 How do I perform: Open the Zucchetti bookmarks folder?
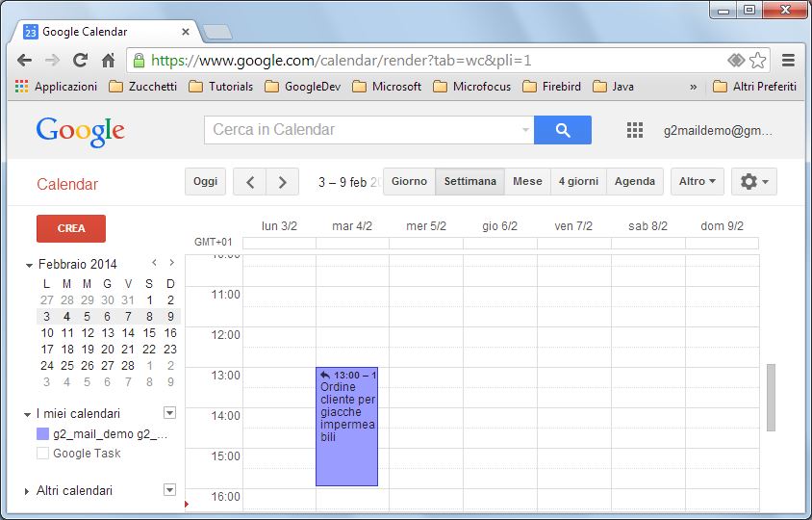[x=143, y=87]
